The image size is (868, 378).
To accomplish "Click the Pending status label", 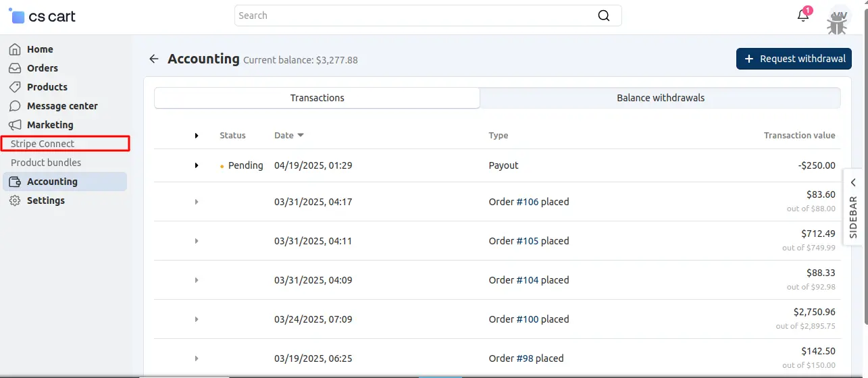I will (x=245, y=165).
